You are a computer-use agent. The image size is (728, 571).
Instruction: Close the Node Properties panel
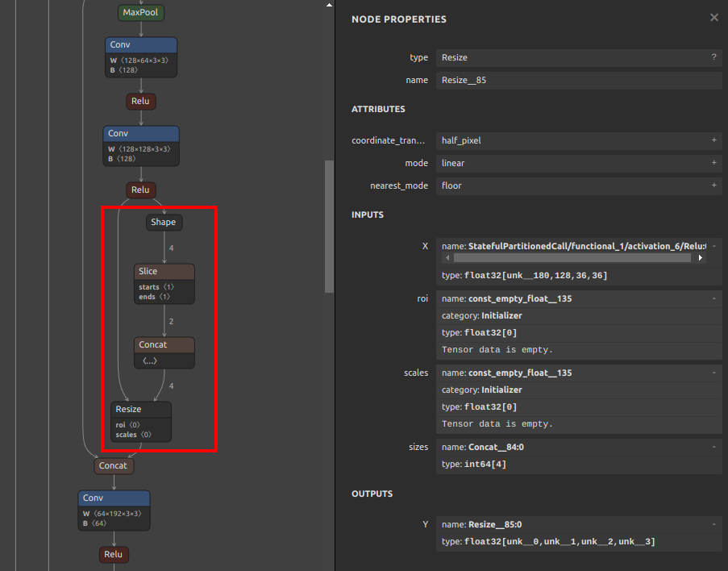point(714,18)
